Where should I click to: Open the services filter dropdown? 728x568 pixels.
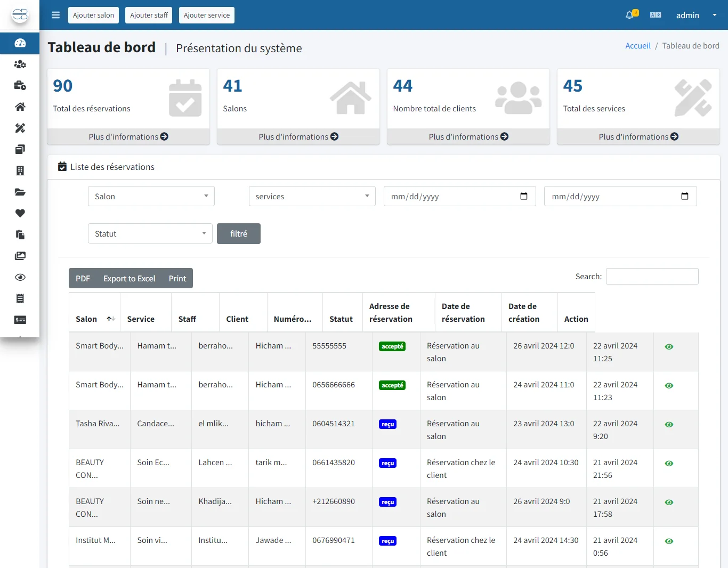click(312, 196)
